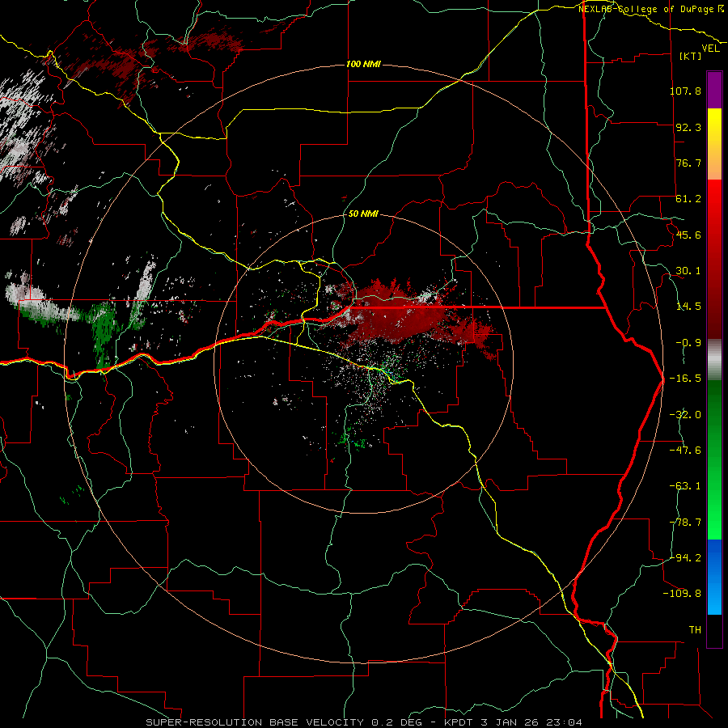Screen dimensions: 728x728
Task: Pick the green segment of the color bar
Action: point(714,459)
